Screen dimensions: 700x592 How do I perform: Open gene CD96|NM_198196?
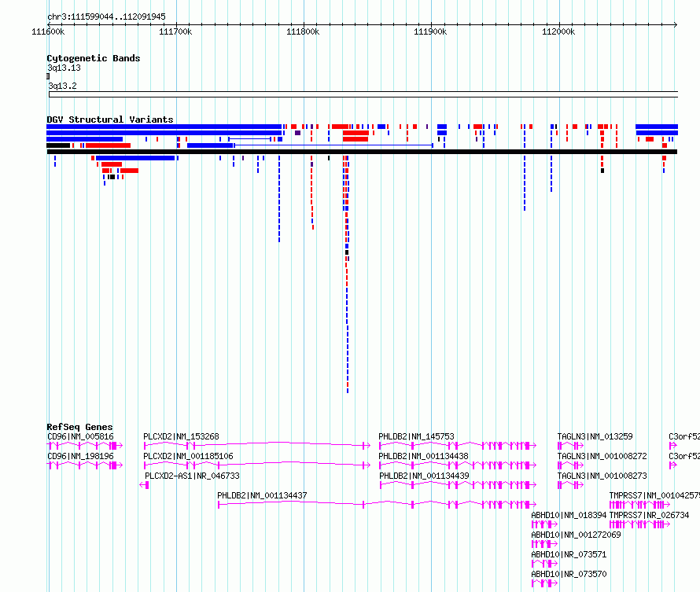(x=80, y=456)
